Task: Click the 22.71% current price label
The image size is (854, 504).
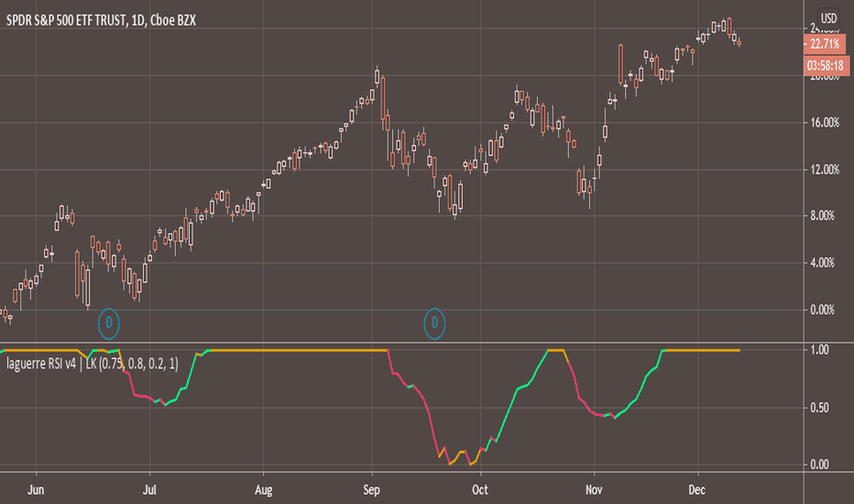Action: click(825, 44)
